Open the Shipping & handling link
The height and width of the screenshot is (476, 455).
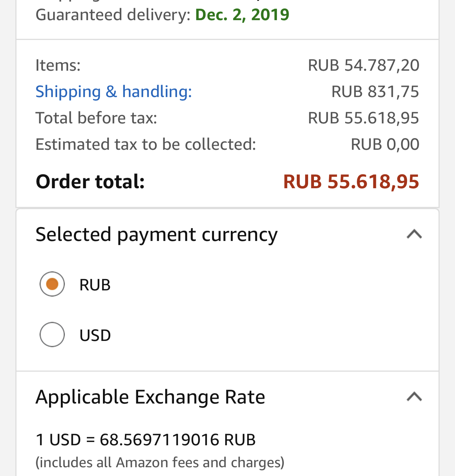pyautogui.click(x=114, y=91)
